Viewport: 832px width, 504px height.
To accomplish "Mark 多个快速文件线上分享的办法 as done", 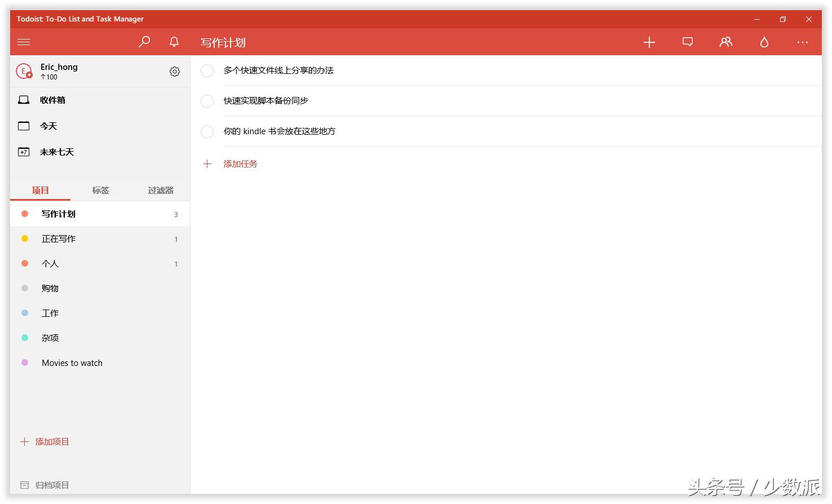I will pyautogui.click(x=207, y=70).
